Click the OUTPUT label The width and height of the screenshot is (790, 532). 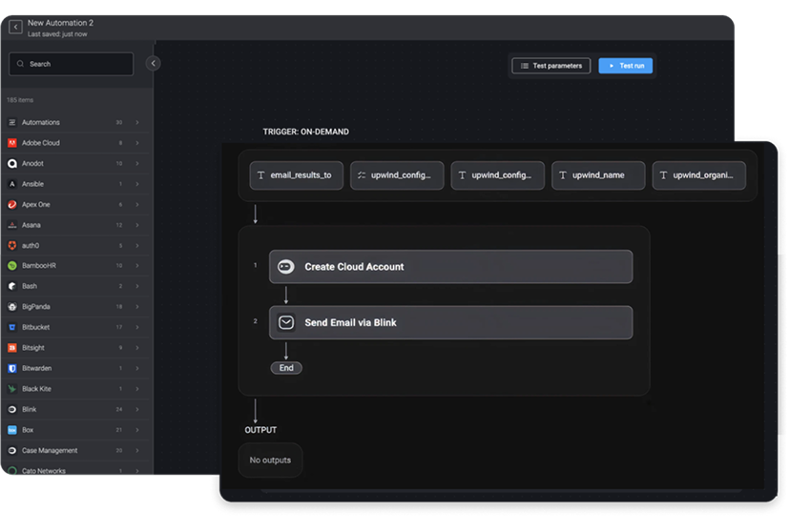point(260,430)
